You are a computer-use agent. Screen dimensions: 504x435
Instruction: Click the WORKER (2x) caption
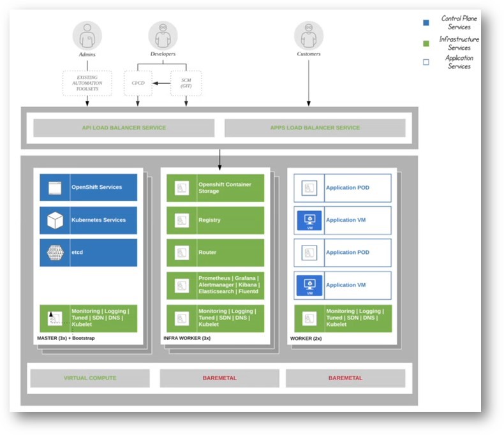(x=306, y=338)
